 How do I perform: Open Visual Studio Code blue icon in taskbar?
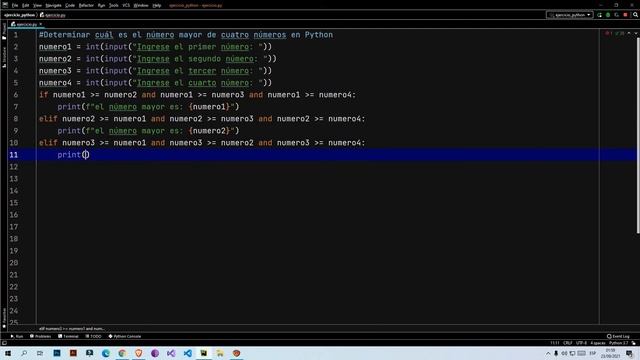click(187, 353)
